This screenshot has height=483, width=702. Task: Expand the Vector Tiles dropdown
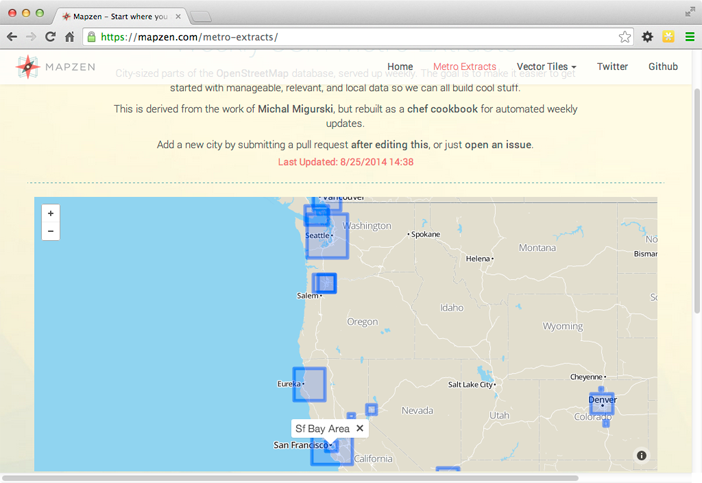click(x=546, y=67)
